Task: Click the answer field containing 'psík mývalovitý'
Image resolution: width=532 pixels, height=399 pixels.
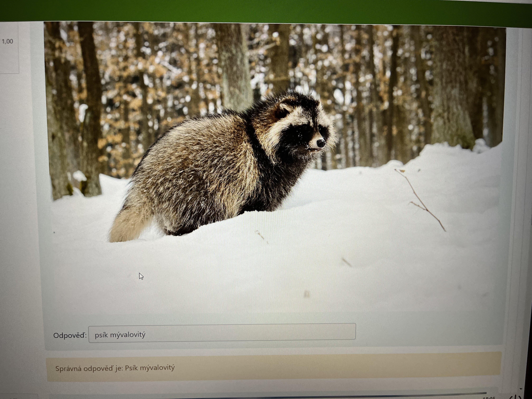Action: pos(222,333)
